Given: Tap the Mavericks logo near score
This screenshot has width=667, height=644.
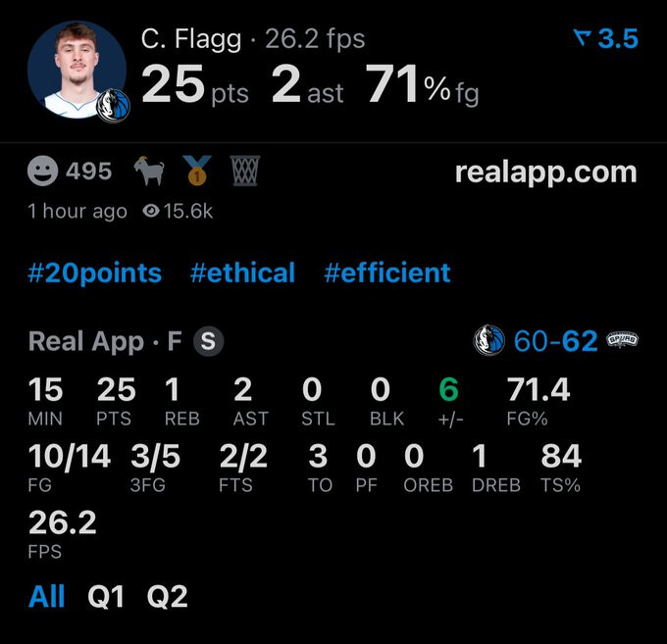Looking at the screenshot, I should click(489, 341).
